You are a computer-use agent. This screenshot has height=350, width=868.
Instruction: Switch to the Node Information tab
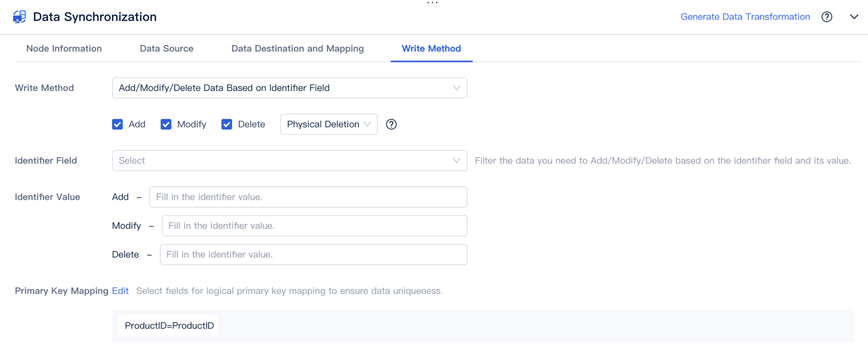(64, 48)
